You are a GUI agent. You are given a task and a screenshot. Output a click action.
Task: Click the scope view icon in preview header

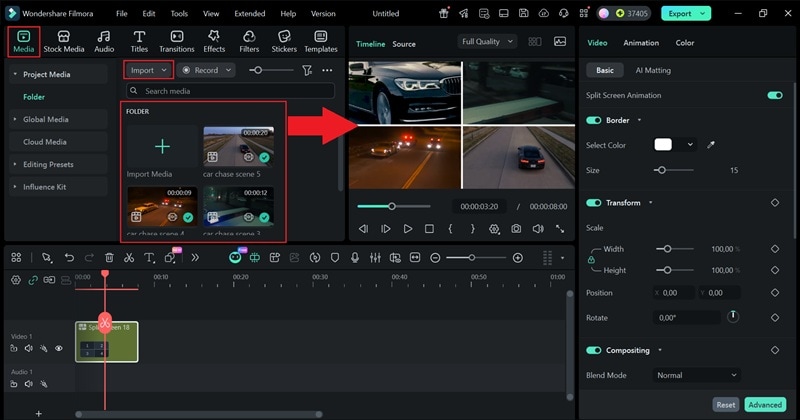click(560, 41)
